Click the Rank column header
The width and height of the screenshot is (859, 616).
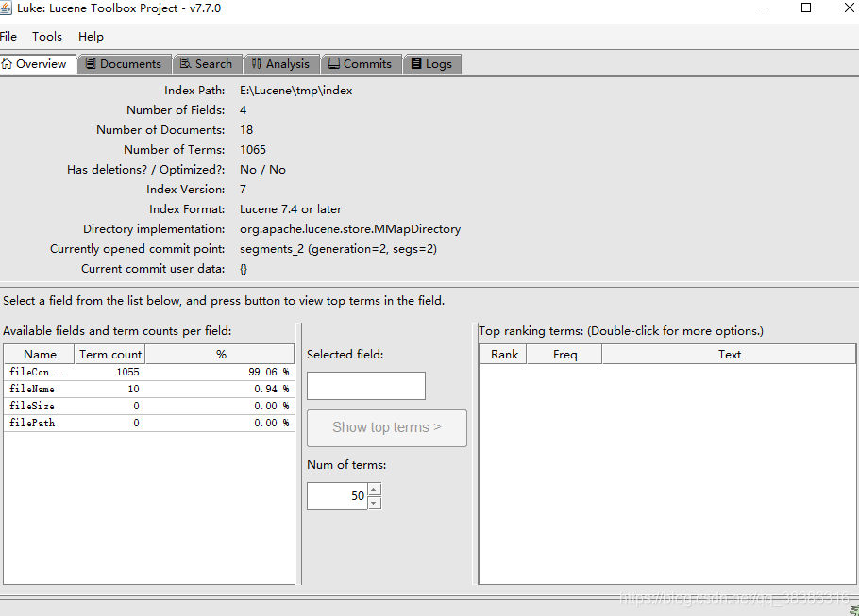504,355
